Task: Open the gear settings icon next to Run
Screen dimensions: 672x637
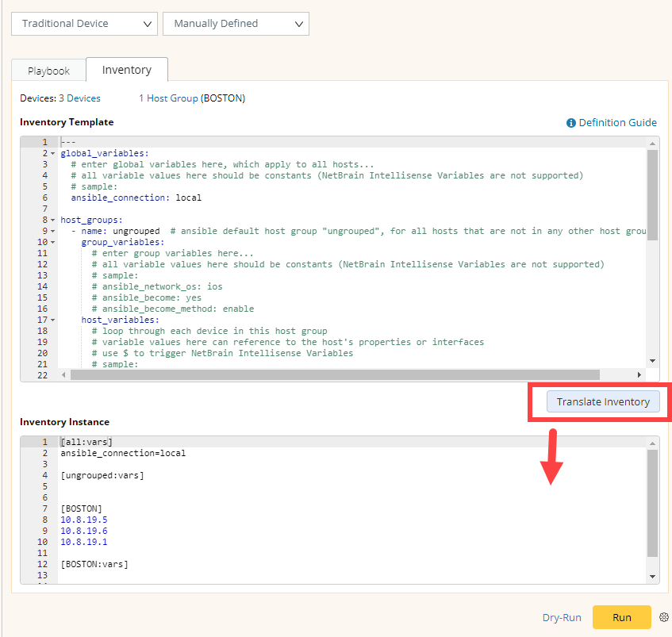Action: 664,617
